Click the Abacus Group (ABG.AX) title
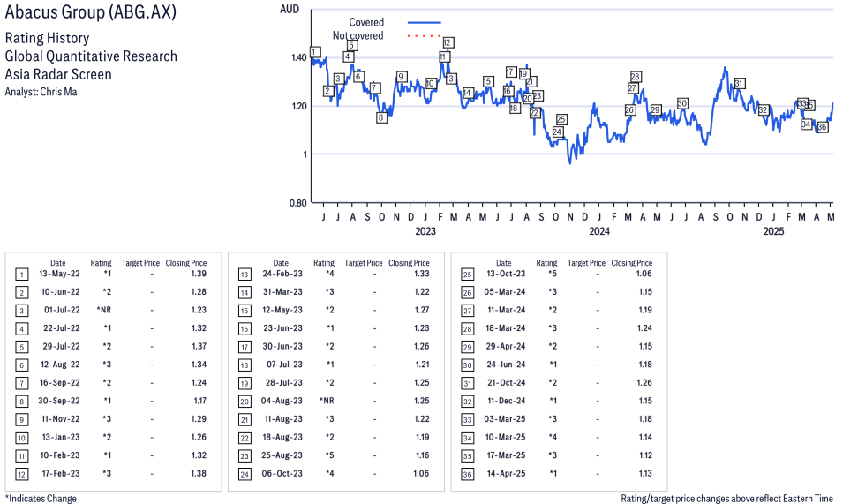The height and width of the screenshot is (504, 843). pyautogui.click(x=90, y=11)
